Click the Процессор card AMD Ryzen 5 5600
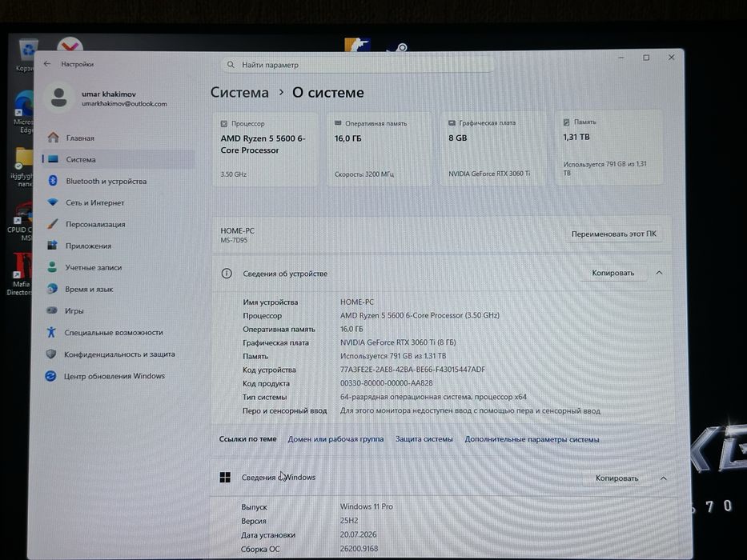The image size is (747, 560). point(265,149)
